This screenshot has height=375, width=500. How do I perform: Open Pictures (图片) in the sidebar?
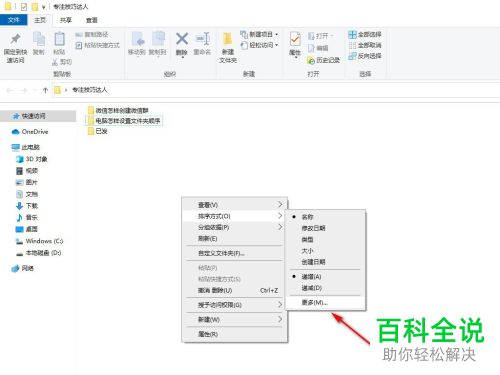(x=27, y=182)
